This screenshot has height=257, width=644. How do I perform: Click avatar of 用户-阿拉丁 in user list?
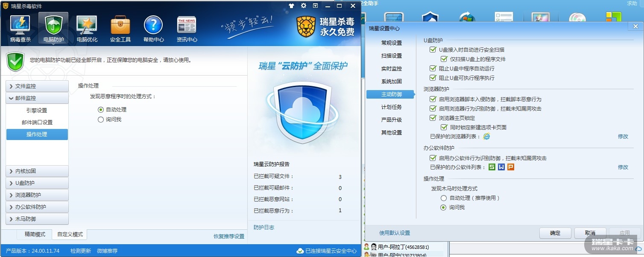(x=374, y=247)
